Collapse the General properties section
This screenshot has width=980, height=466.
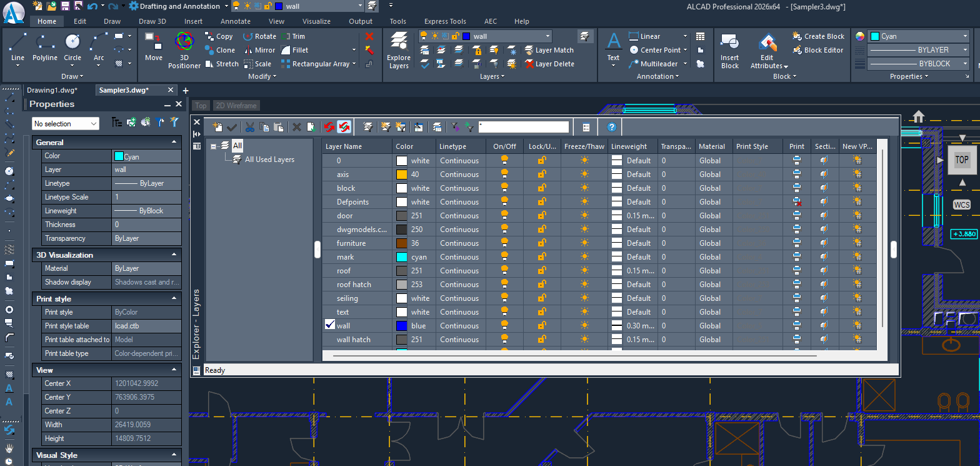click(x=174, y=143)
